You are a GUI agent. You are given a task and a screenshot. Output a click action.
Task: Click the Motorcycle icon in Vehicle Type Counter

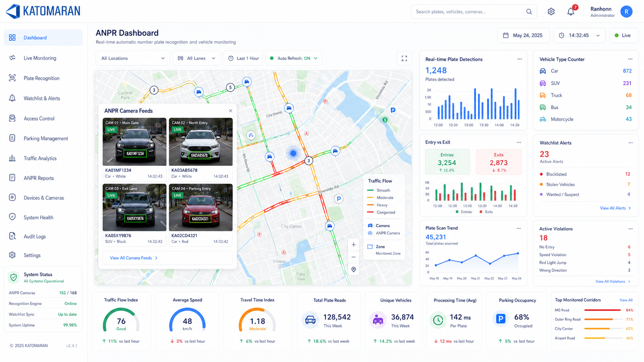pos(543,119)
